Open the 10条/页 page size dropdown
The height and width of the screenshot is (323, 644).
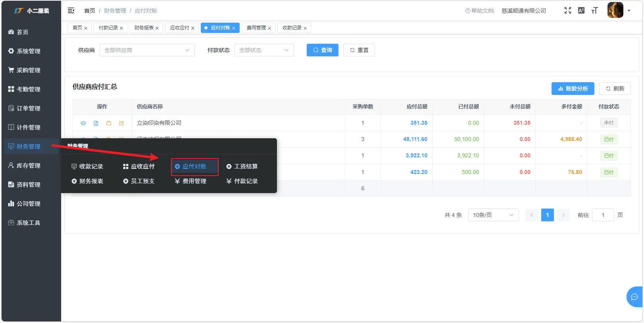coord(493,215)
